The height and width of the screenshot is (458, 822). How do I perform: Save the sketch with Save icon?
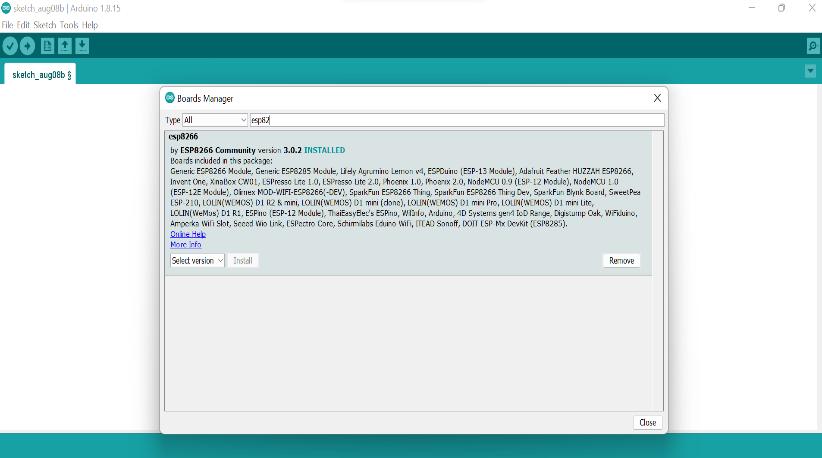click(x=82, y=46)
